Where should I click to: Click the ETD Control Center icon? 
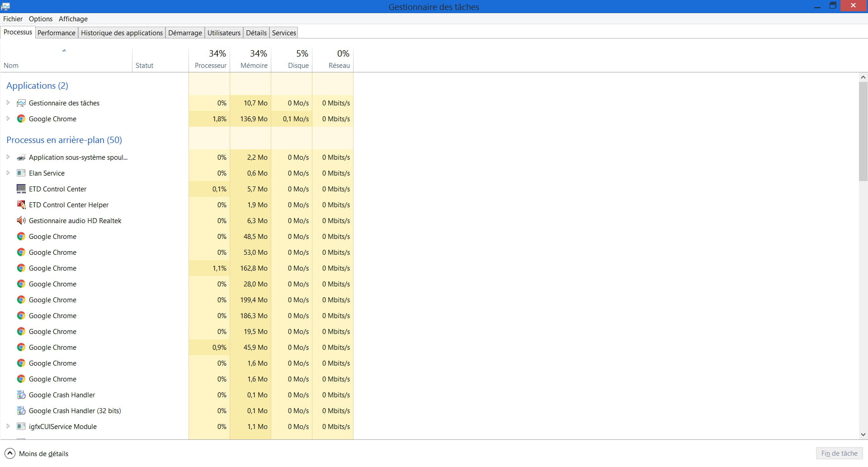21,189
